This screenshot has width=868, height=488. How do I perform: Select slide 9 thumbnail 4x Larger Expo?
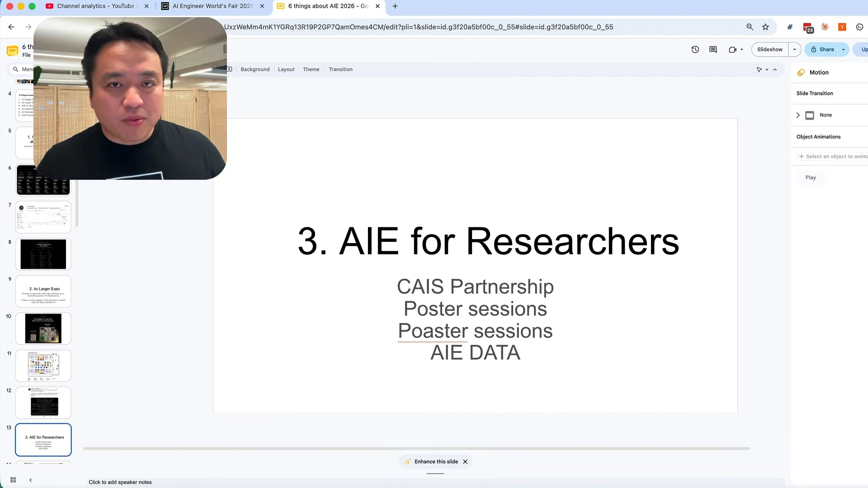tap(43, 291)
